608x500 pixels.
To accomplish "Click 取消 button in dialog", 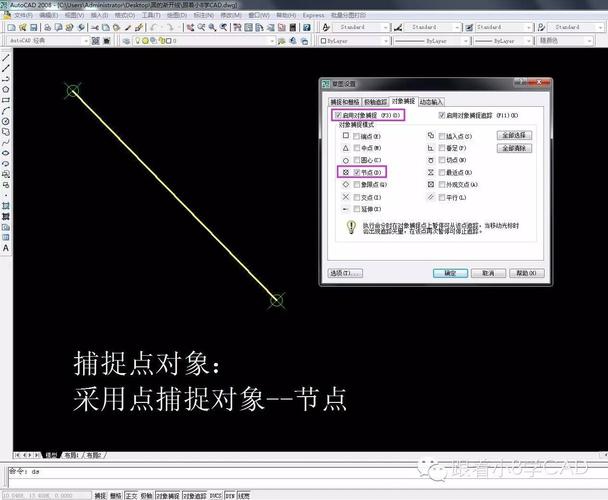I will click(488, 273).
